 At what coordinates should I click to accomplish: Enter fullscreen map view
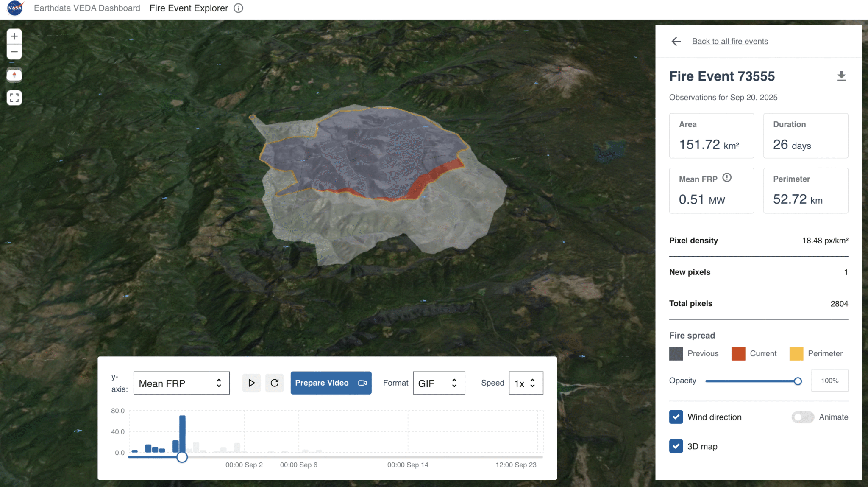coord(14,97)
